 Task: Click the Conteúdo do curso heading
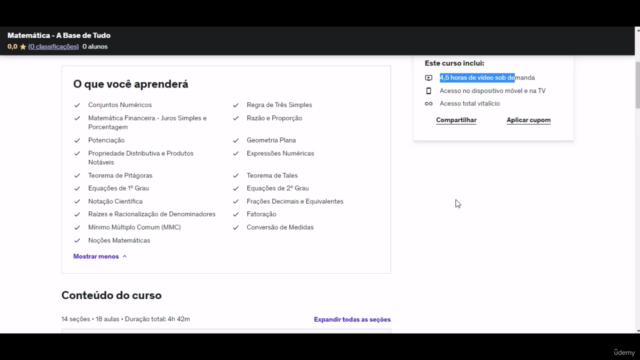click(x=111, y=295)
